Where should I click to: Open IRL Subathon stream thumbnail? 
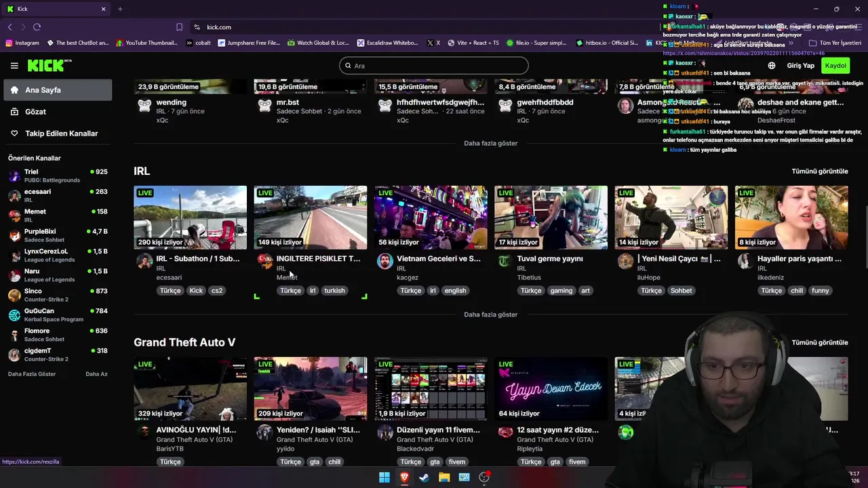[190, 218]
